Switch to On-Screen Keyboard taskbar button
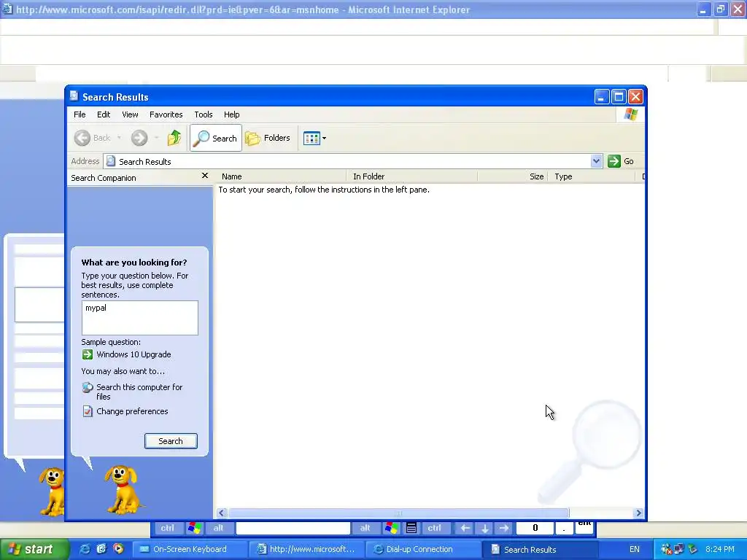Screen dimensions: 747x560 pyautogui.click(x=190, y=549)
